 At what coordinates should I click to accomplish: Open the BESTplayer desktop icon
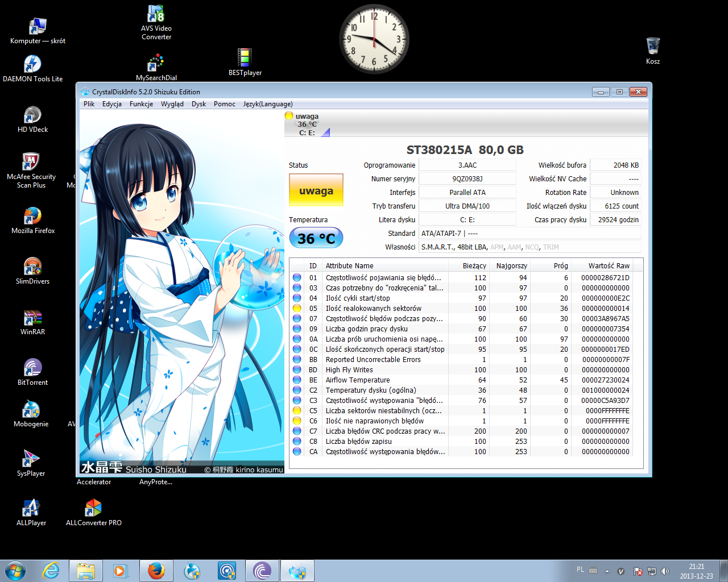tap(245, 63)
